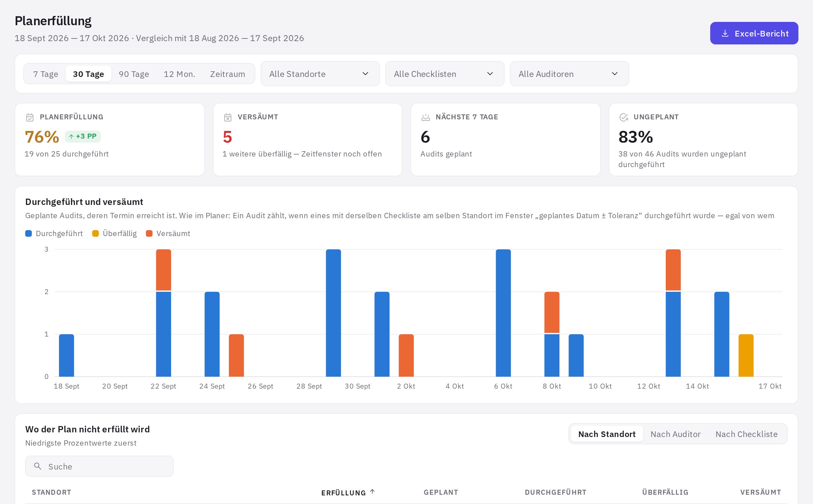Screen dimensions: 813x504
Task: Select the 30 Tage range
Action: click(88, 74)
